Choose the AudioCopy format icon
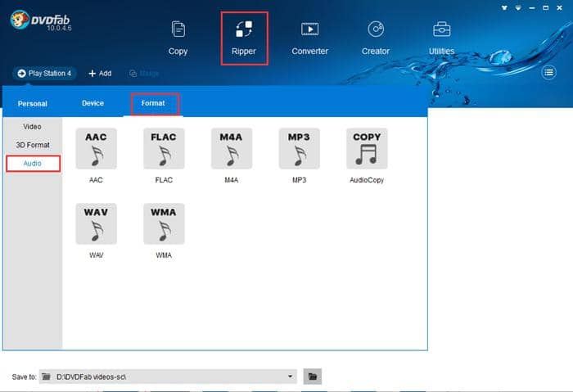This screenshot has width=573, height=392. tap(367, 149)
